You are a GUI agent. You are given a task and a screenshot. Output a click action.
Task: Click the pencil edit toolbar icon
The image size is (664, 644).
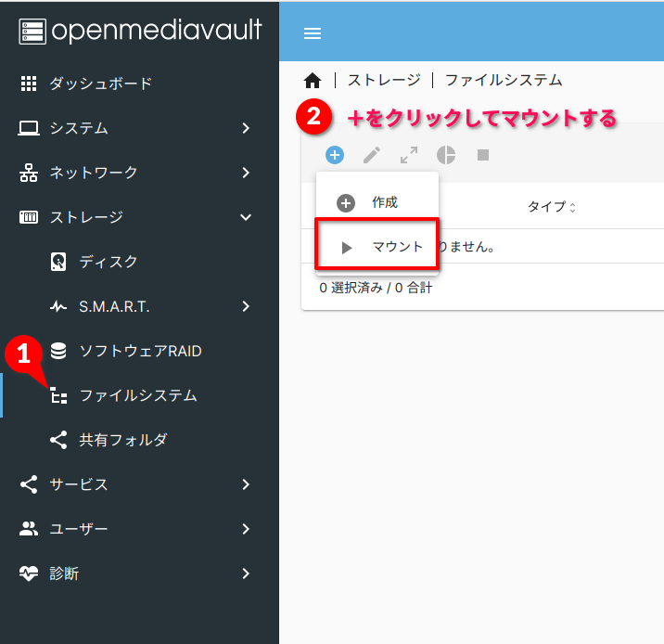point(372,155)
